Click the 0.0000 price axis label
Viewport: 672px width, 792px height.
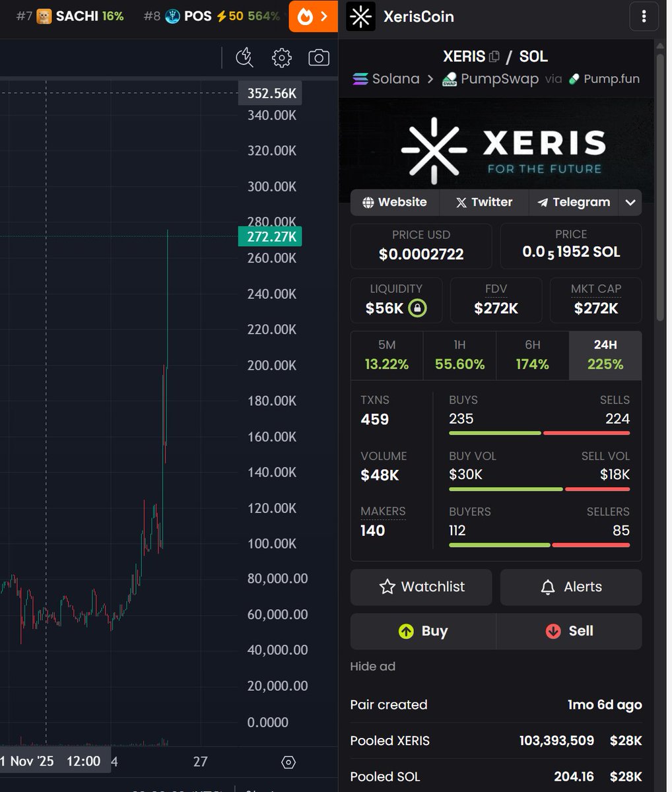tap(268, 722)
